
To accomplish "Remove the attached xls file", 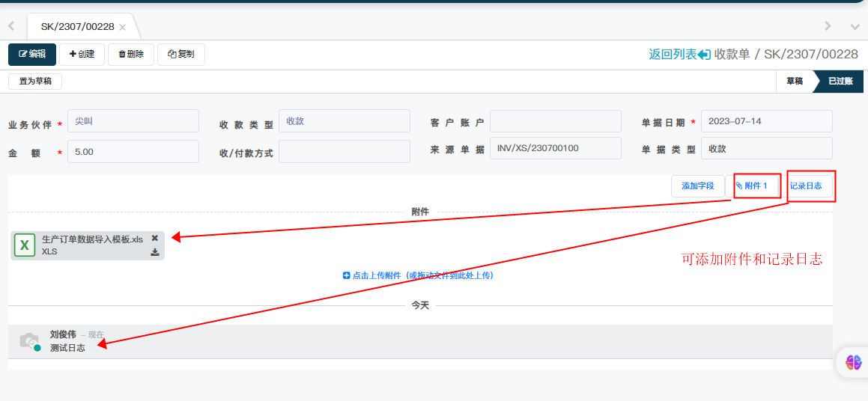I will click(x=155, y=238).
